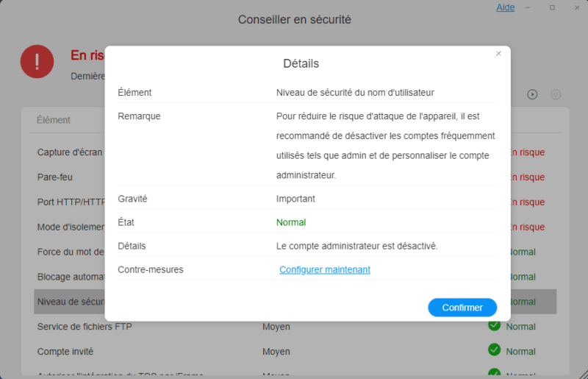The image size is (588, 379).
Task: Click the red risk warning icon
Action: [x=37, y=61]
